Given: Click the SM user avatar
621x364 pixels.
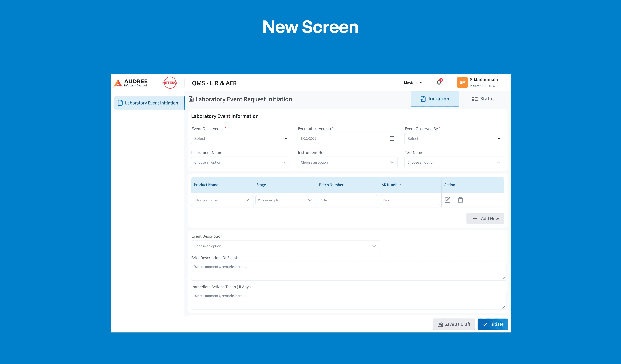Looking at the screenshot, I should coord(462,82).
